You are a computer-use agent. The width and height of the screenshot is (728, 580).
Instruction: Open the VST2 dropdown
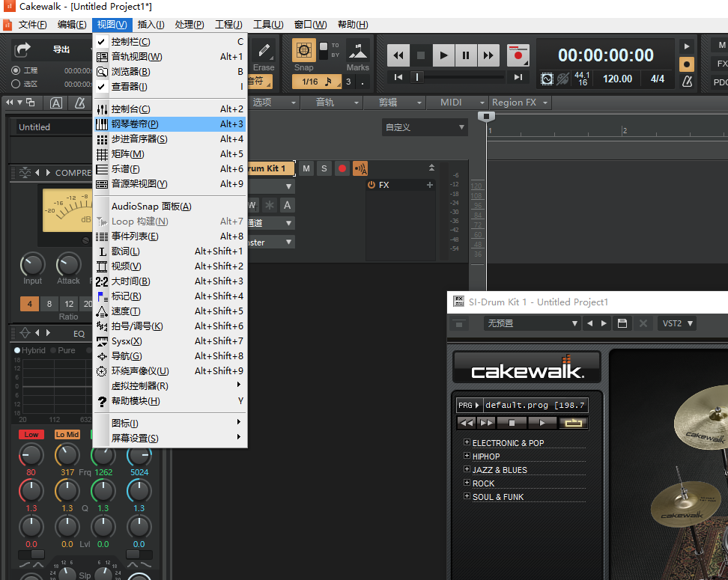pyautogui.click(x=677, y=323)
